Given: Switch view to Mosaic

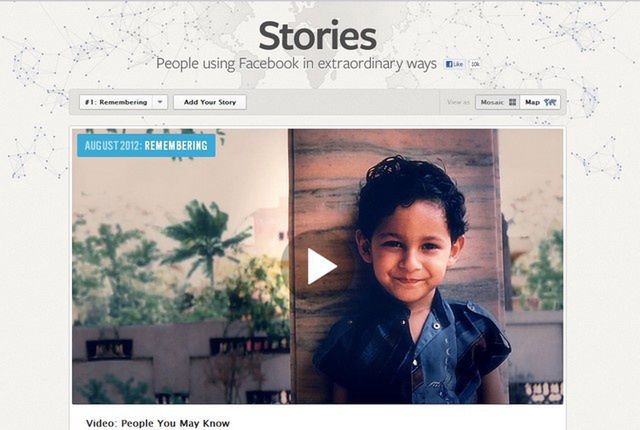Looking at the screenshot, I should coord(498,102).
